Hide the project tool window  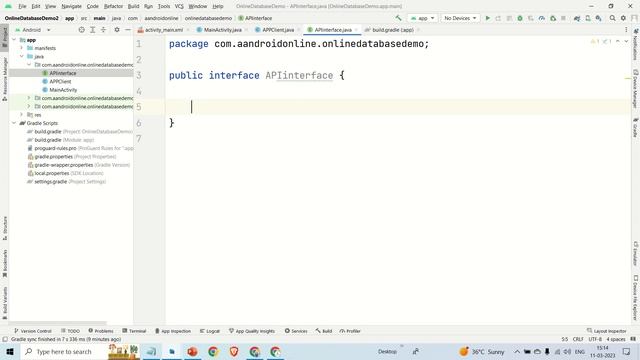128,30
